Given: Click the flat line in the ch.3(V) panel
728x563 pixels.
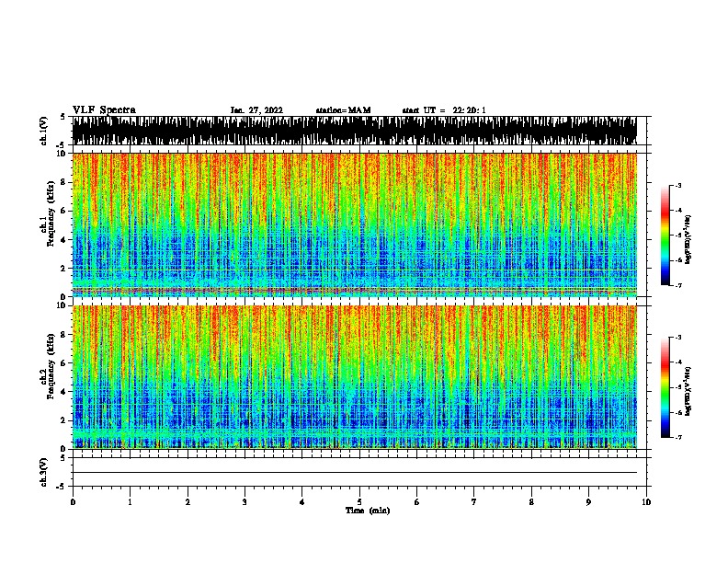Looking at the screenshot, I should (x=355, y=473).
